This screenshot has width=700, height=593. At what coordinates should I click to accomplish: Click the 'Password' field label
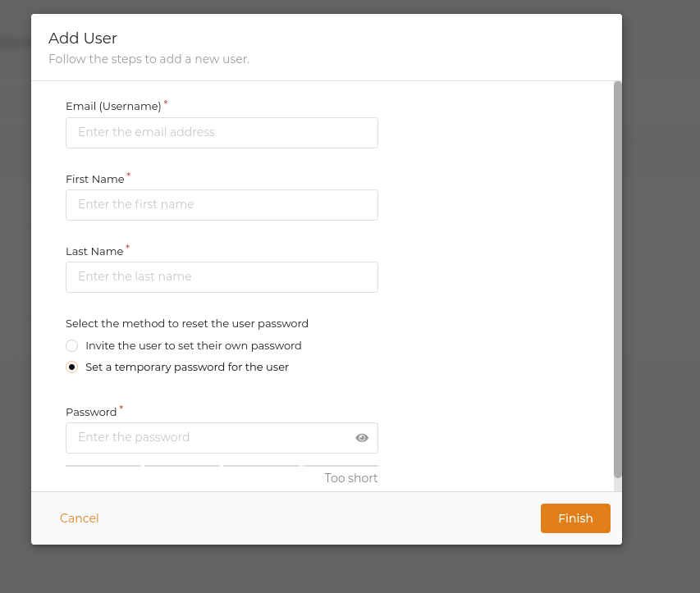91,412
